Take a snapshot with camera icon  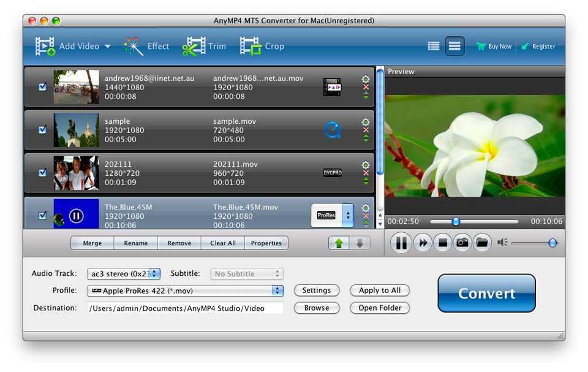click(x=462, y=243)
